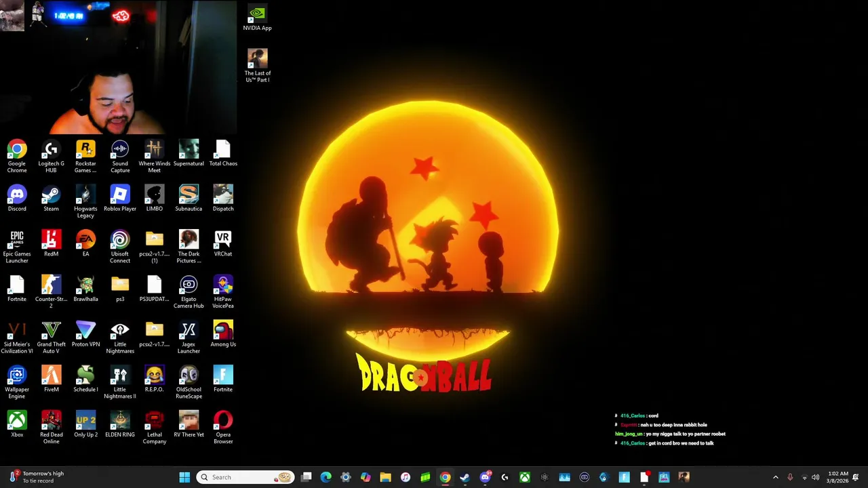Open Task View on the taskbar

tap(307, 477)
